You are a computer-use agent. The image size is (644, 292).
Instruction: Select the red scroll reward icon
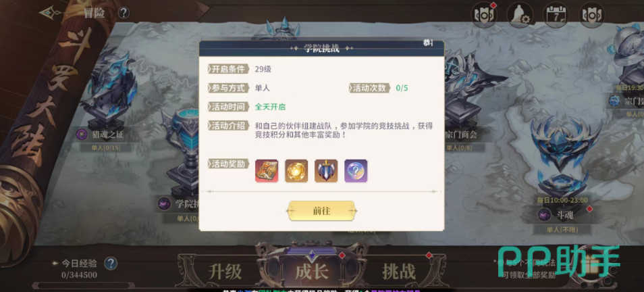[x=267, y=171]
